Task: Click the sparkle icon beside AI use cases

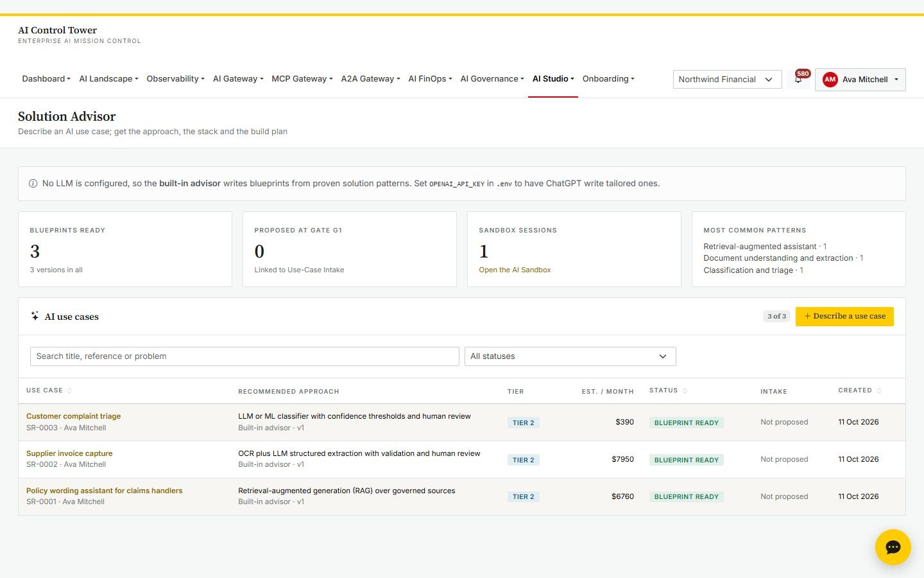Action: tap(35, 316)
